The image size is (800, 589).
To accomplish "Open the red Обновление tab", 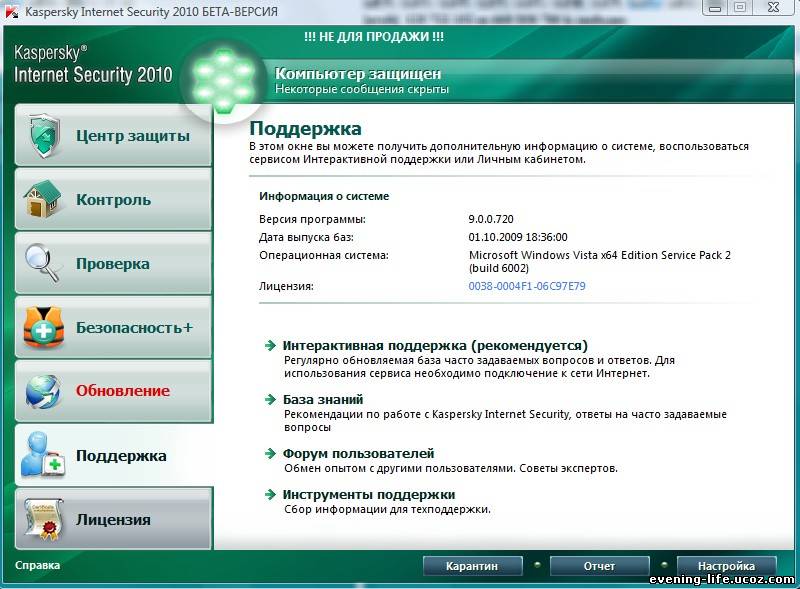I will click(113, 391).
